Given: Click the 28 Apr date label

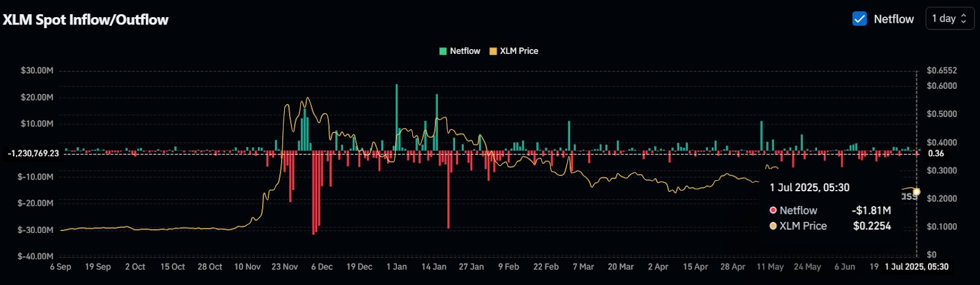Looking at the screenshot, I should (x=733, y=267).
